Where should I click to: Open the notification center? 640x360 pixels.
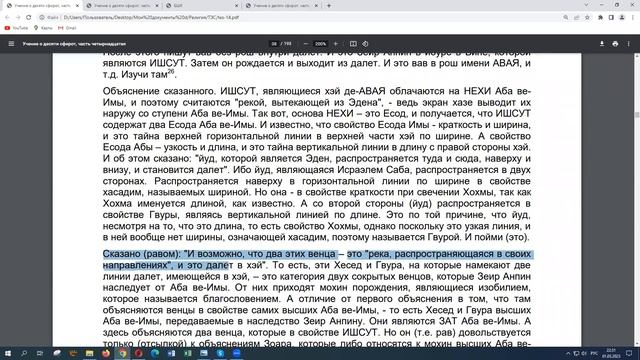629,353
